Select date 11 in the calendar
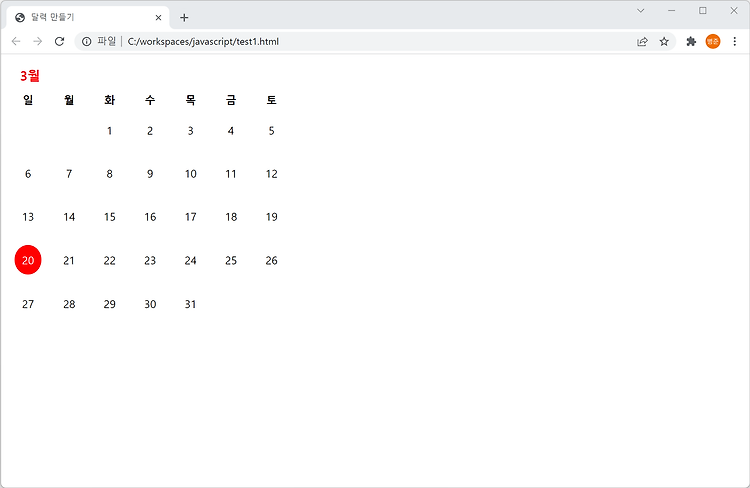Viewport: 750px width, 488px height. [x=231, y=174]
